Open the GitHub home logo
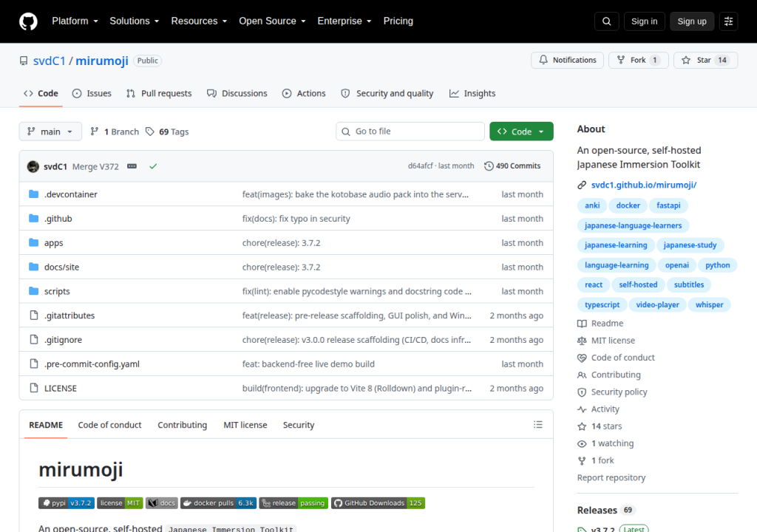Image resolution: width=757 pixels, height=532 pixels. click(x=28, y=21)
